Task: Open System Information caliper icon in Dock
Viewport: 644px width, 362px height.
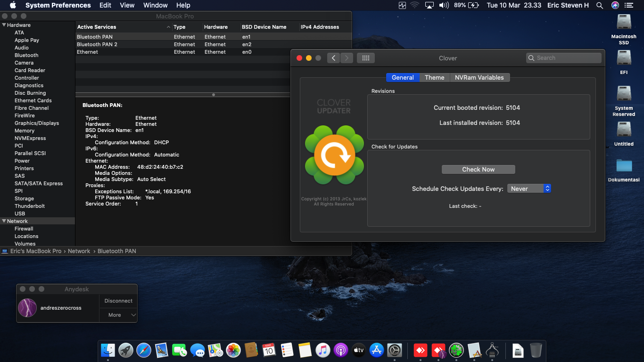Action: (492, 350)
